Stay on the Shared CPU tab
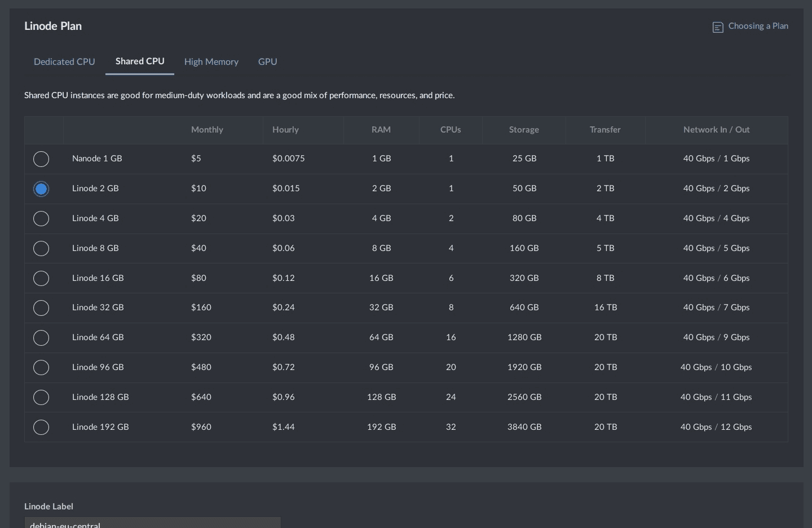Screen dimensions: 812x528 coord(140,61)
